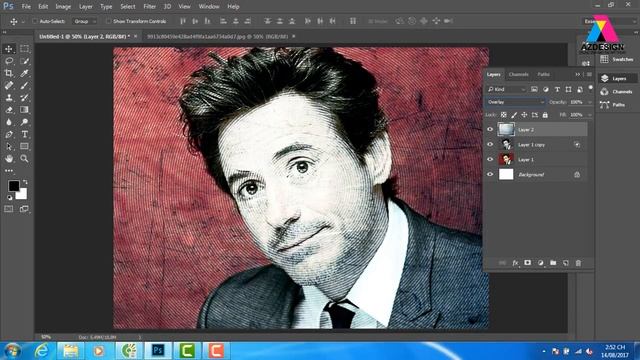
Task: Open the Group auto-select dropdown
Action: 84,21
